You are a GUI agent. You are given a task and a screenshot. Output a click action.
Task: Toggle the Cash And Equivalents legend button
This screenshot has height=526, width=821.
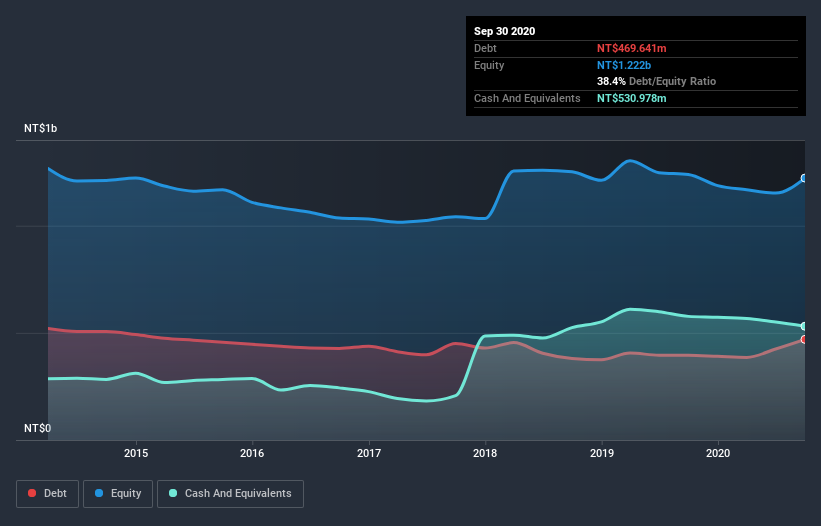(x=230, y=494)
